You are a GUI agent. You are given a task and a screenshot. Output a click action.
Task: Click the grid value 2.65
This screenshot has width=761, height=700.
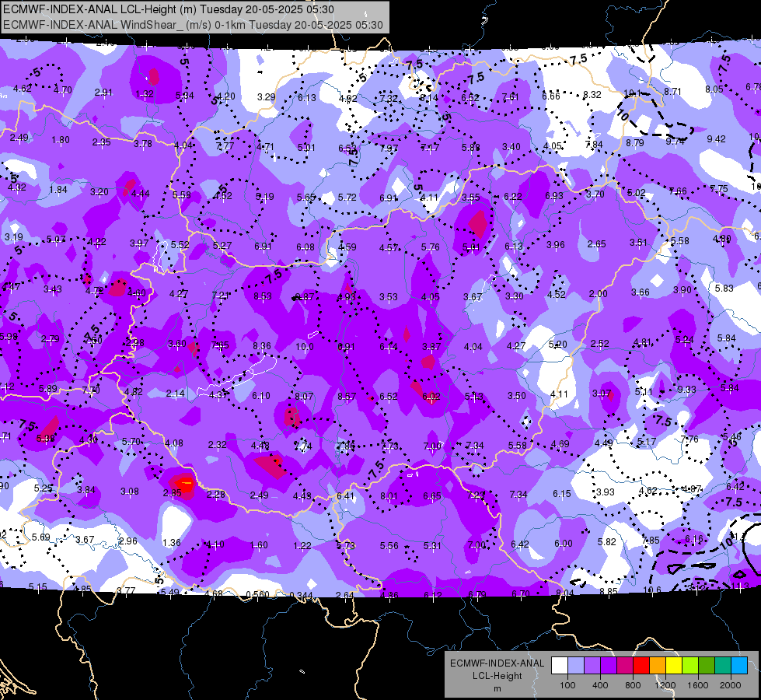(x=596, y=244)
